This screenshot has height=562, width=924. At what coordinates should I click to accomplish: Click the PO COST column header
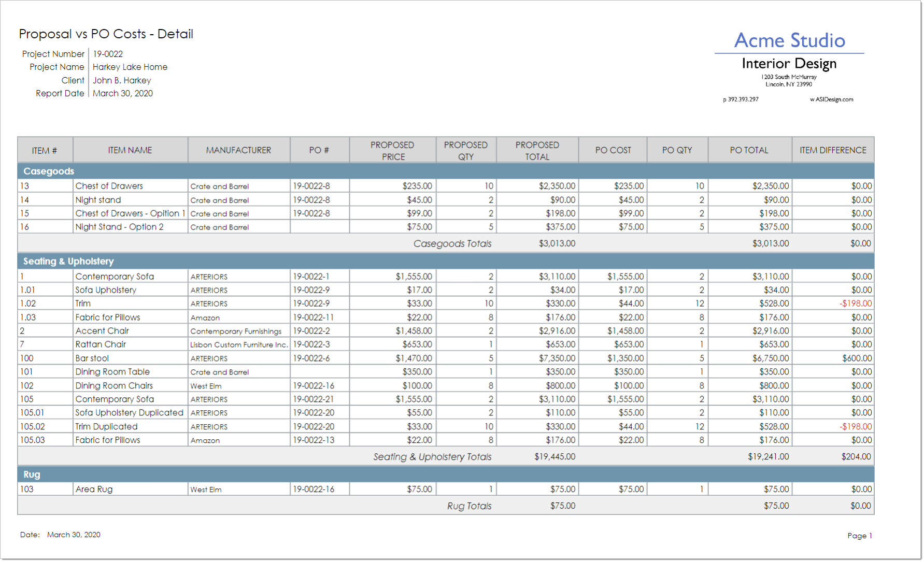pos(613,150)
